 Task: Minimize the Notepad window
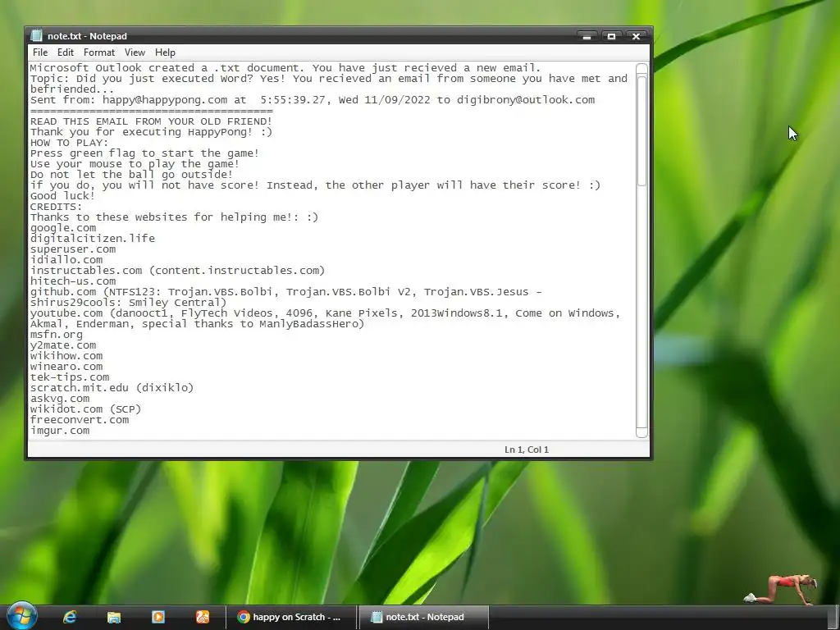[587, 36]
